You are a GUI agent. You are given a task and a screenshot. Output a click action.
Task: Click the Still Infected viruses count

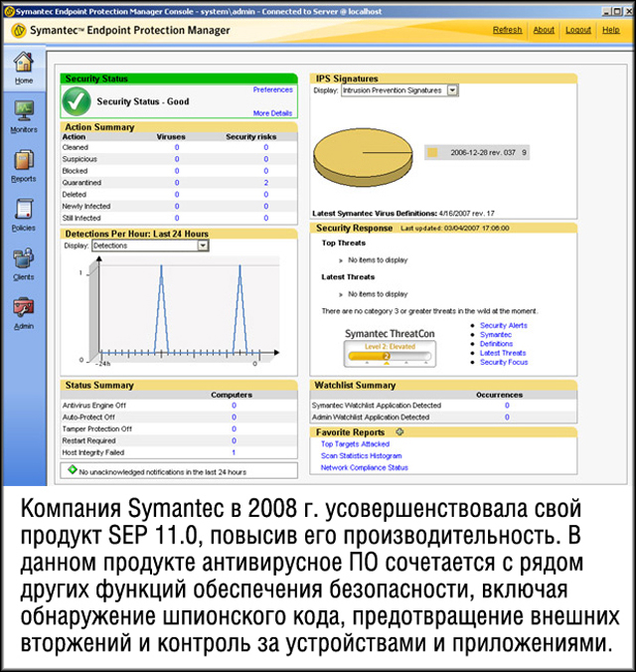point(177,218)
